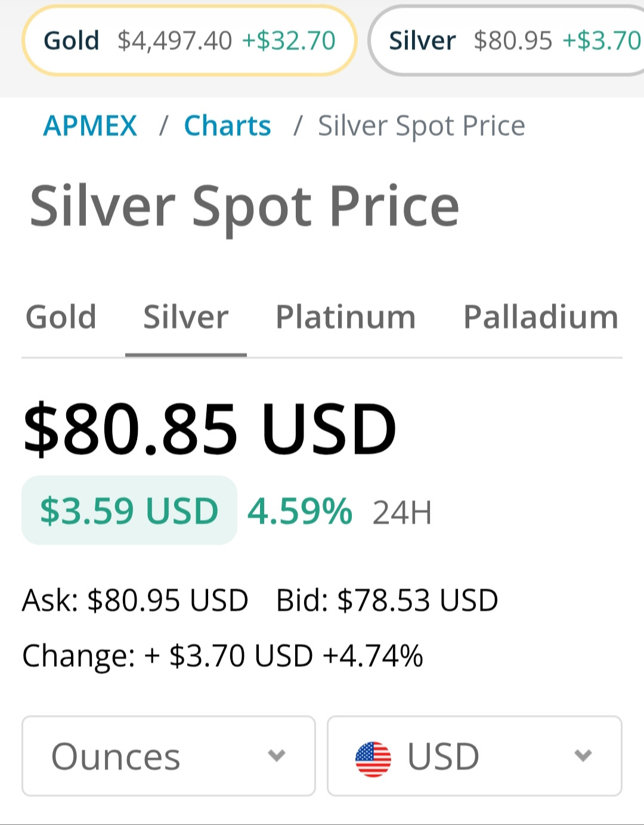Click the Ounces dropdown chevron arrow
The height and width of the screenshot is (825, 644).
pyautogui.click(x=277, y=756)
